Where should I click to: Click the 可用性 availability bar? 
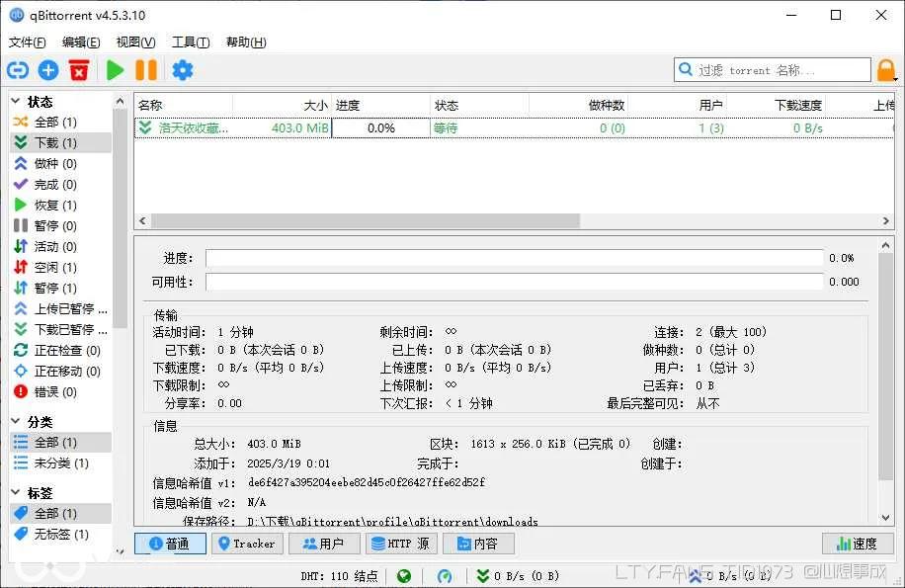(515, 282)
